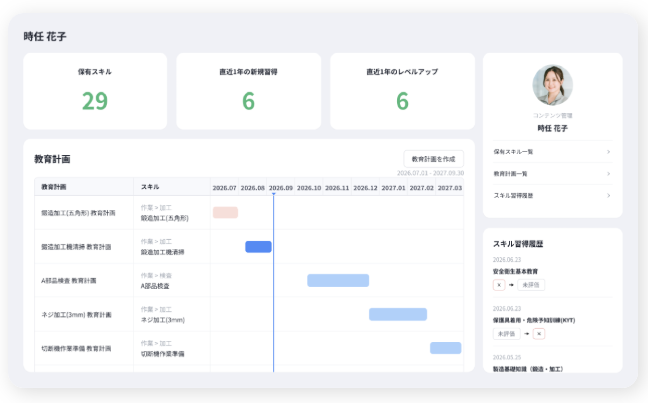Select the light blue bar for ネジ加工(3mm)
Viewport: 648px width, 403px height.
pos(398,314)
